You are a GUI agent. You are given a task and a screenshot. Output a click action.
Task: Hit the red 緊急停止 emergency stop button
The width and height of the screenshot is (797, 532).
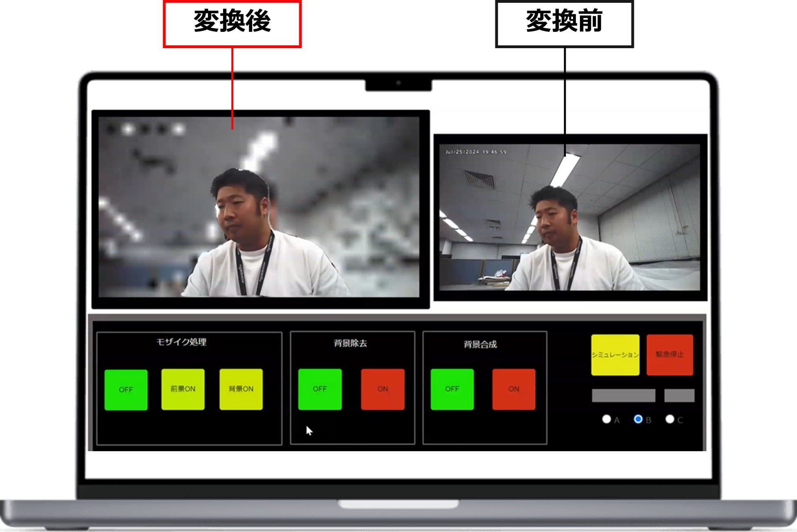point(669,355)
